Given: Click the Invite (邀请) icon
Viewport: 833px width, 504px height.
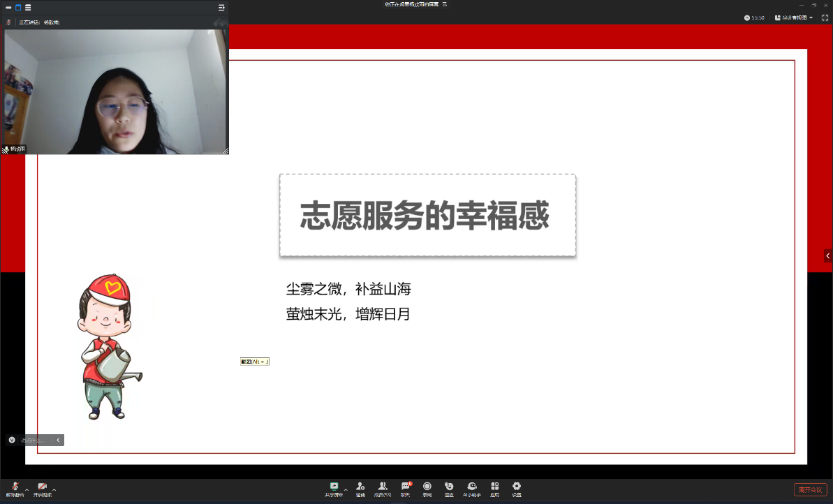Looking at the screenshot, I should [360, 488].
